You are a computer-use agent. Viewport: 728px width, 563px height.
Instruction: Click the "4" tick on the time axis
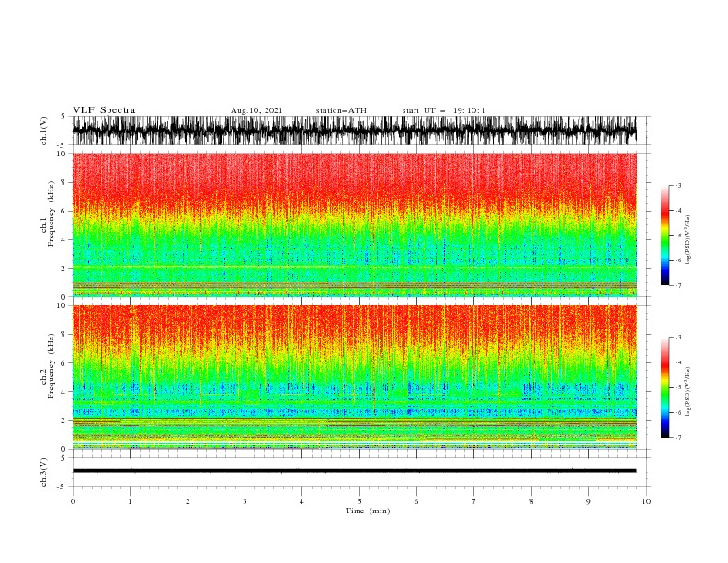301,501
